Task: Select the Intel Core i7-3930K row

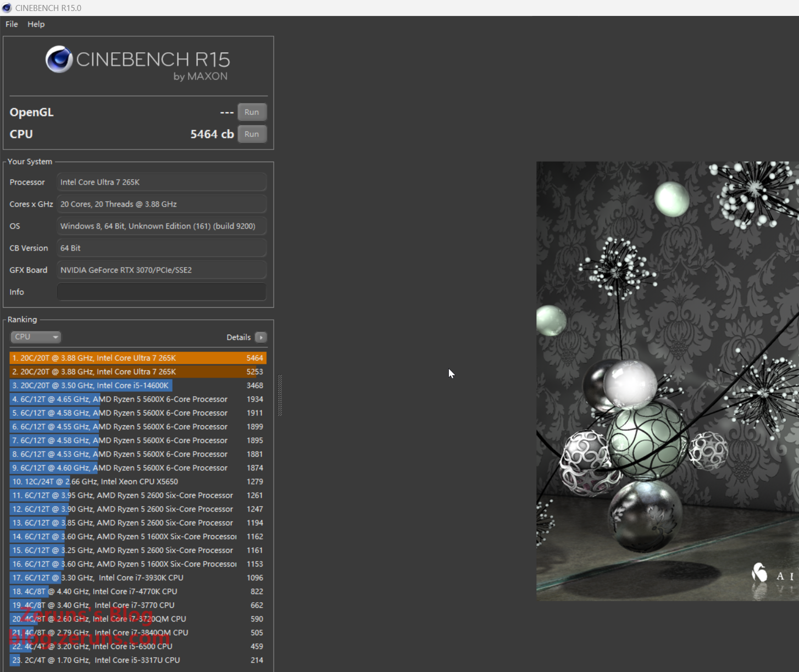Action: tap(138, 577)
